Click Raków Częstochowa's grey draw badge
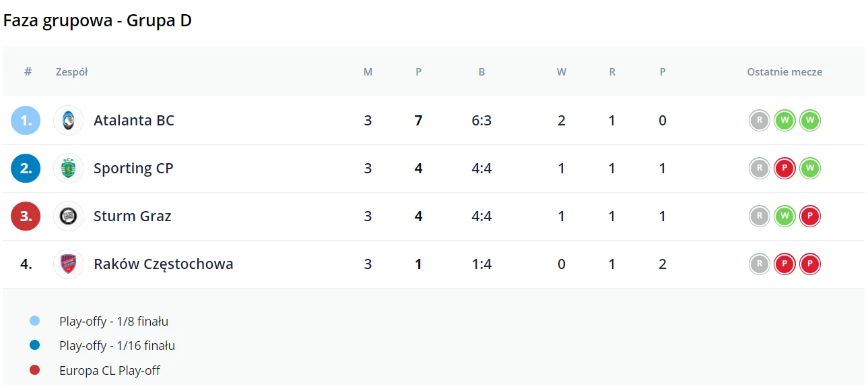The width and height of the screenshot is (868, 385). click(760, 264)
